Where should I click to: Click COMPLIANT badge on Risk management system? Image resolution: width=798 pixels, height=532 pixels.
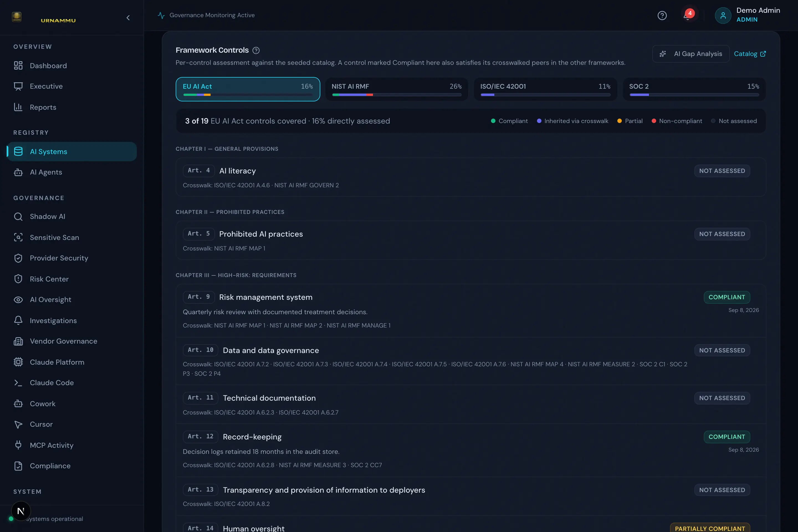[727, 297]
